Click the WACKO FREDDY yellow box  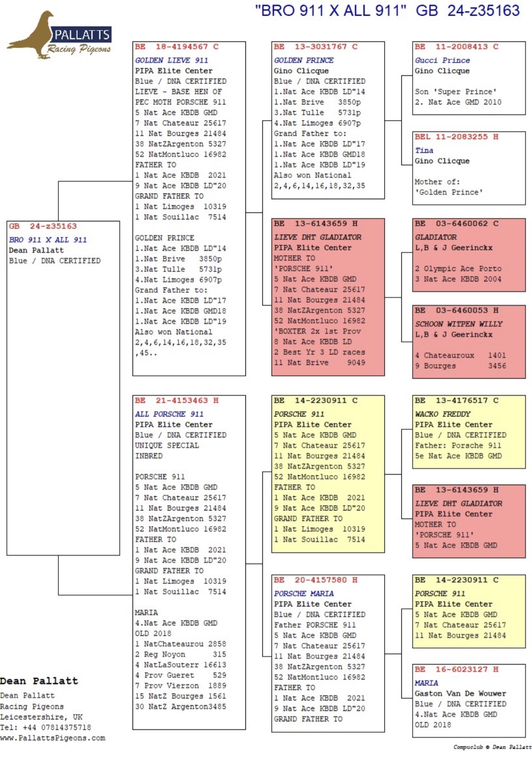pyautogui.click(x=469, y=432)
